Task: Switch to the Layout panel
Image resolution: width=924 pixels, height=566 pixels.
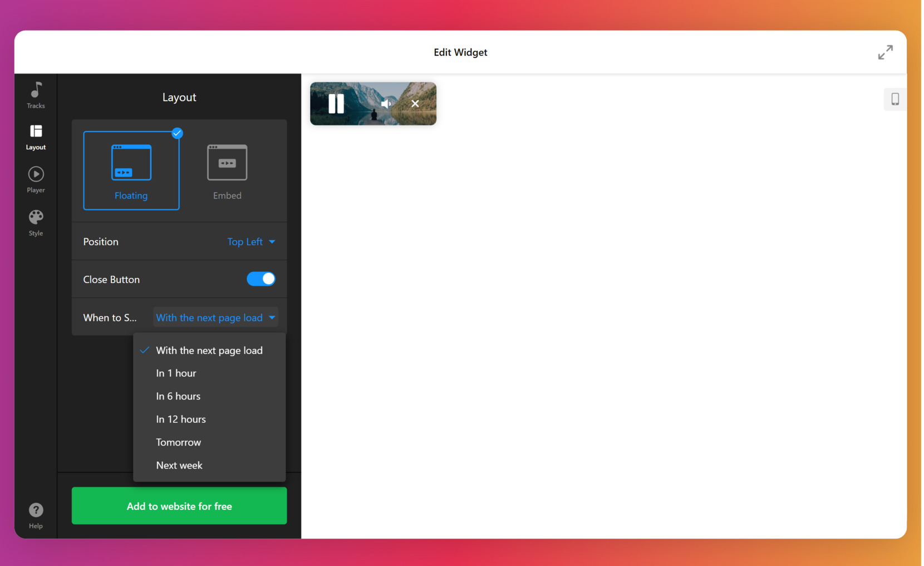Action: point(35,136)
